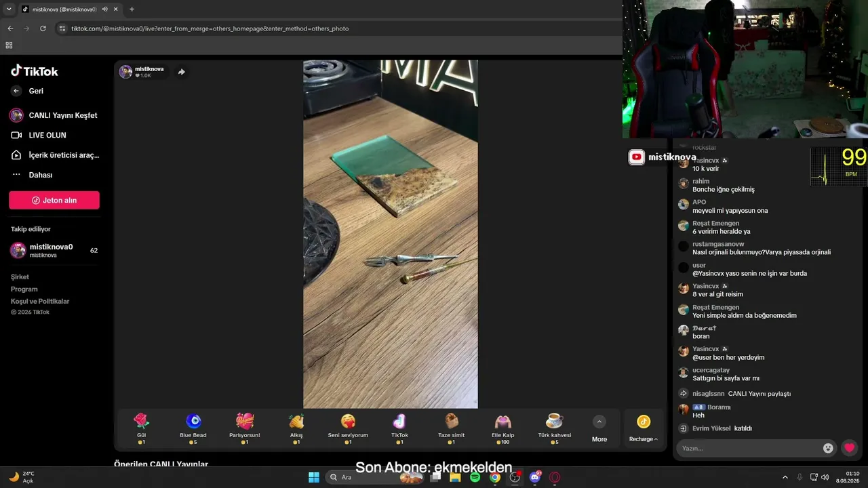Open the weather widget showing 24°C
This screenshot has width=868, height=488.
click(x=22, y=477)
